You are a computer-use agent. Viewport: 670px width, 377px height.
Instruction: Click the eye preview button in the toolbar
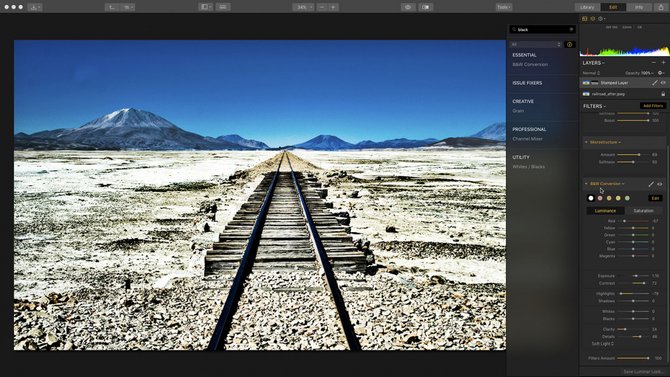(x=408, y=7)
